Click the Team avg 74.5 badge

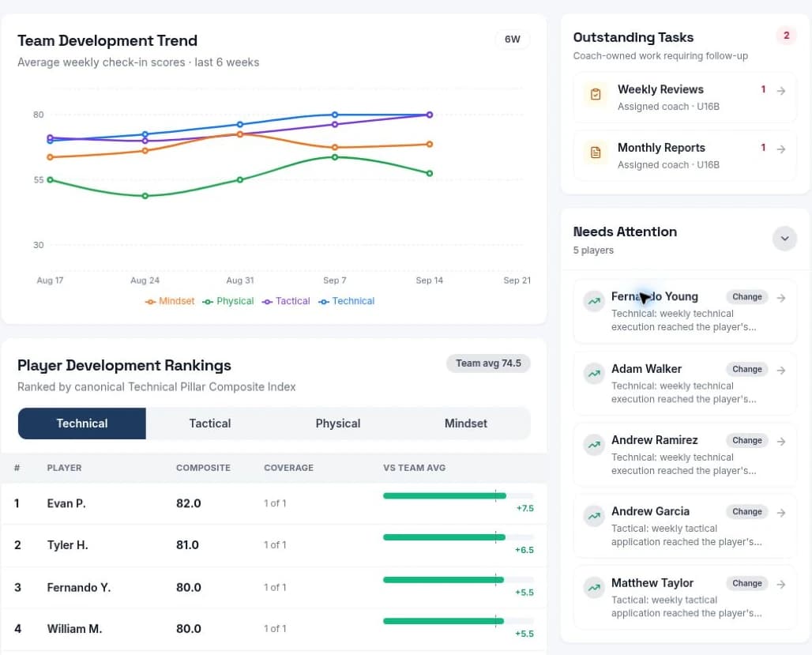488,363
